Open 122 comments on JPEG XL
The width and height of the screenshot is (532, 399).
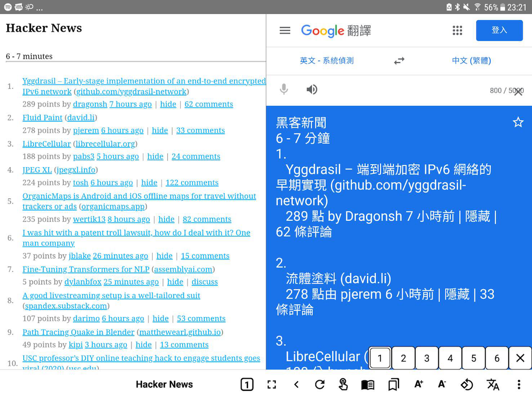pos(192,182)
